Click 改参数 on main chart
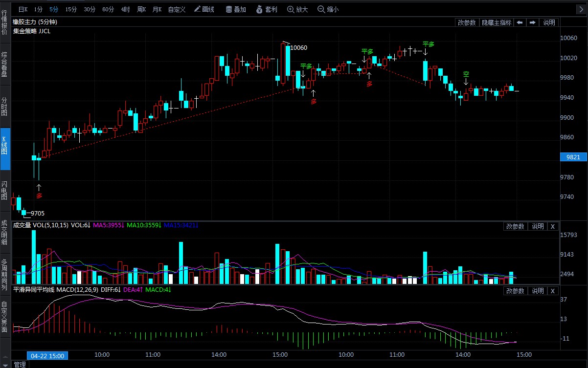This screenshot has height=368, width=588. point(467,22)
